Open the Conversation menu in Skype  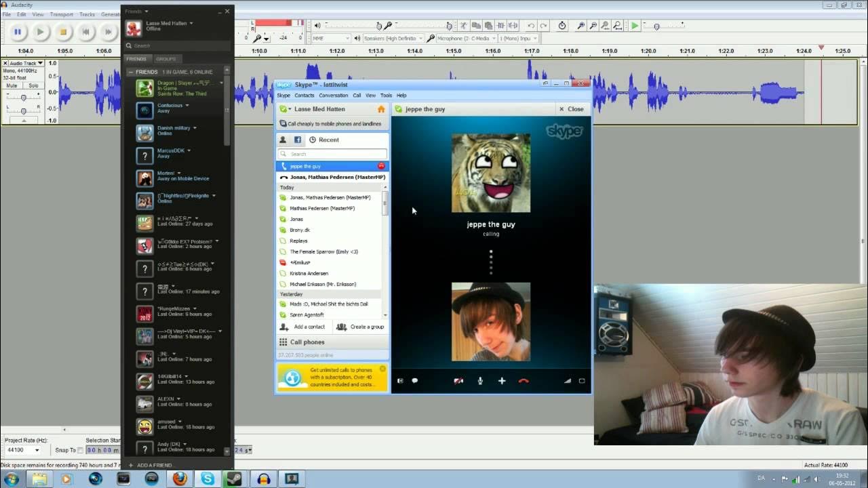333,96
